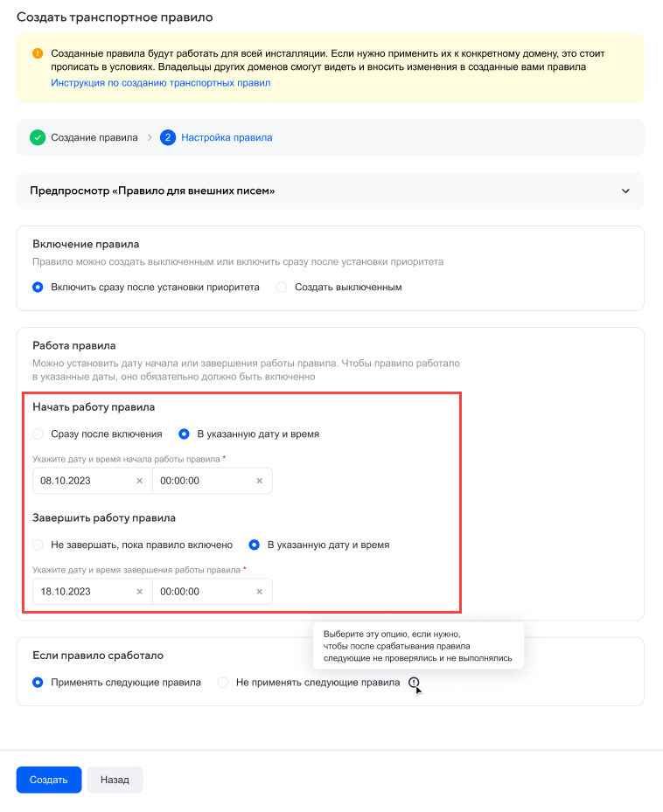Viewport: 663px width, 812px height.
Task: Click the info icon beside «Не применять следующие правила»
Action: [x=415, y=683]
